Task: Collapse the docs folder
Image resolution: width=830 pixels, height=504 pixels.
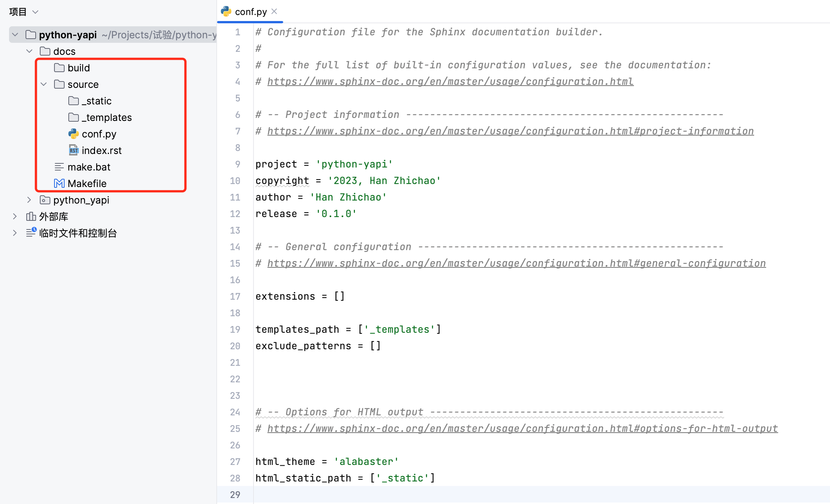Action: coord(29,51)
